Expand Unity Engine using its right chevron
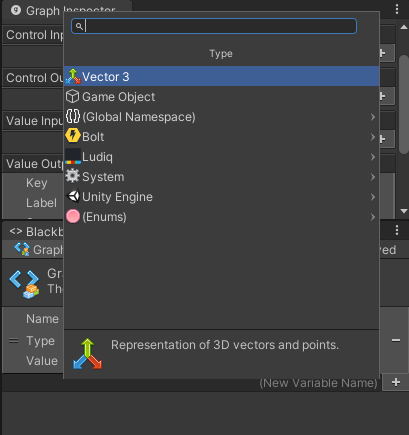 point(373,197)
